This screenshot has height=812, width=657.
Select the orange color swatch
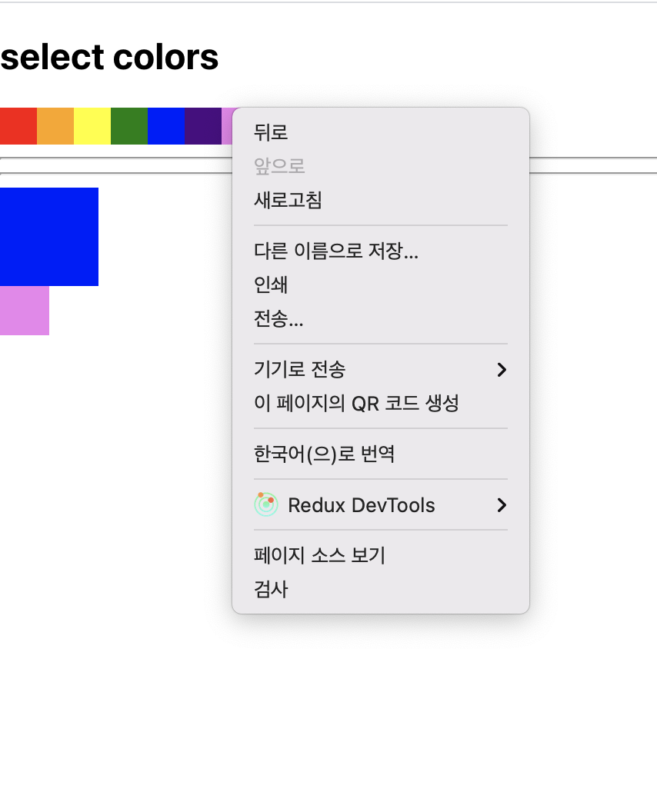(55, 126)
